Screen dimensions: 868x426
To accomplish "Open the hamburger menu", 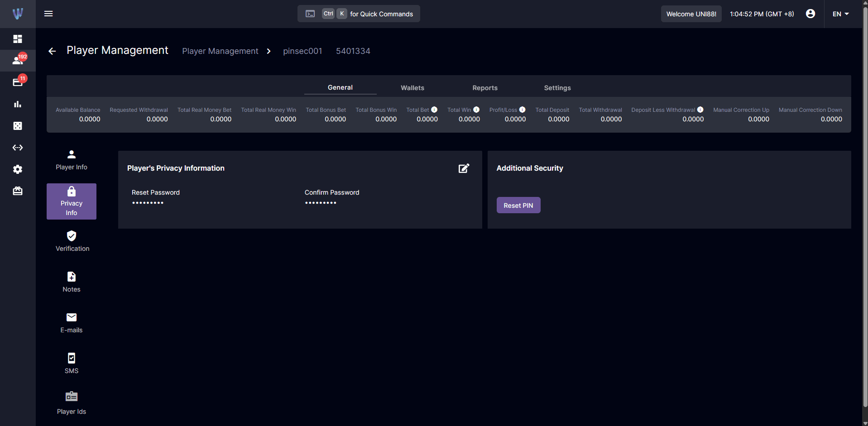I will coord(48,14).
